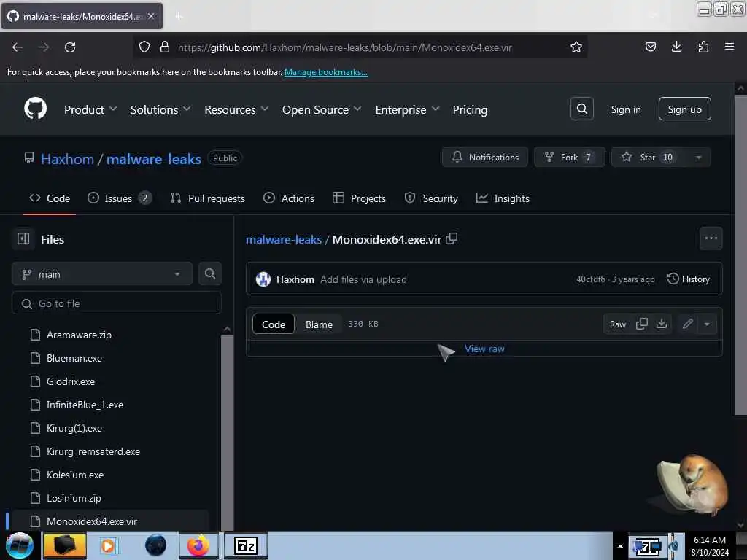
Task: Open the more file actions ellipsis button
Action: tap(711, 238)
